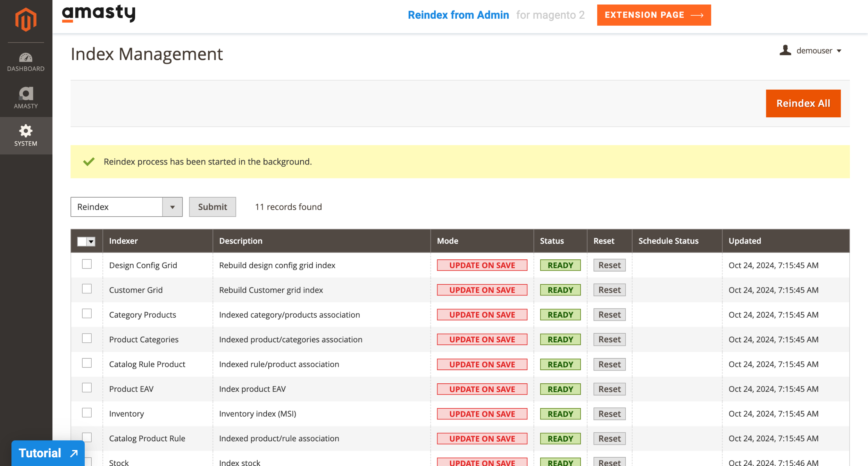
Task: Open the Reindex from Admin navigation link
Action: point(458,15)
